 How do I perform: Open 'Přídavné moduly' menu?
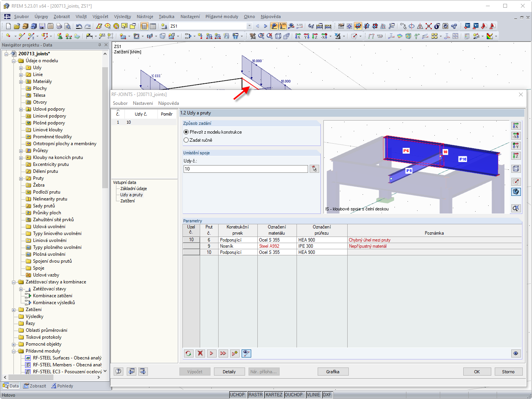(x=222, y=17)
